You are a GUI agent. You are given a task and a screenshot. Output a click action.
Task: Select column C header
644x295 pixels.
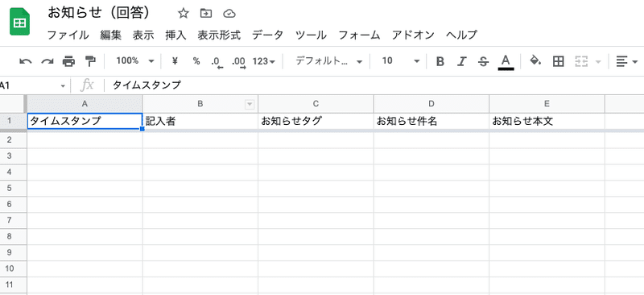tap(316, 104)
